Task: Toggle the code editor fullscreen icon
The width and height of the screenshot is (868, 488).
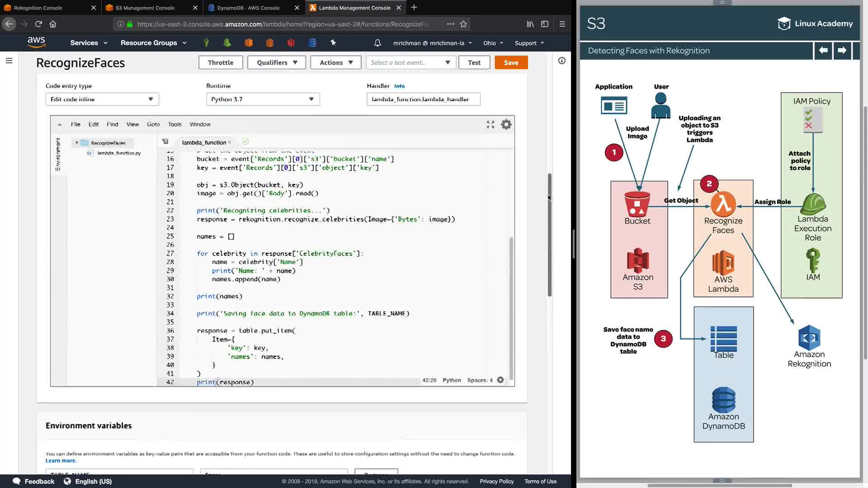Action: coord(491,124)
